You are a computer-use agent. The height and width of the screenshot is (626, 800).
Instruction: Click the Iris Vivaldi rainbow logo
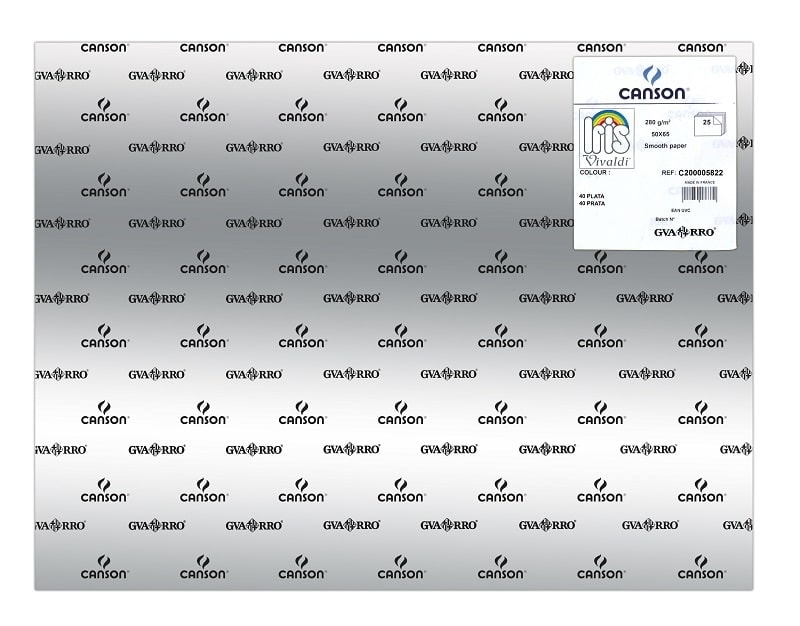point(607,138)
